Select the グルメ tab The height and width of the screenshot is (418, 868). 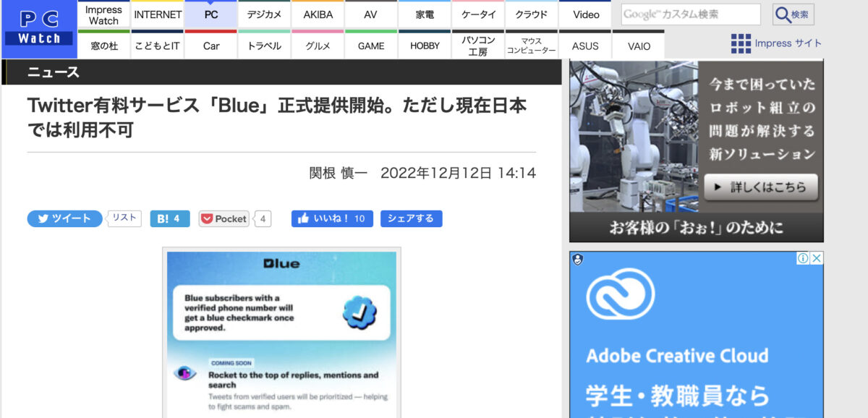click(x=318, y=45)
